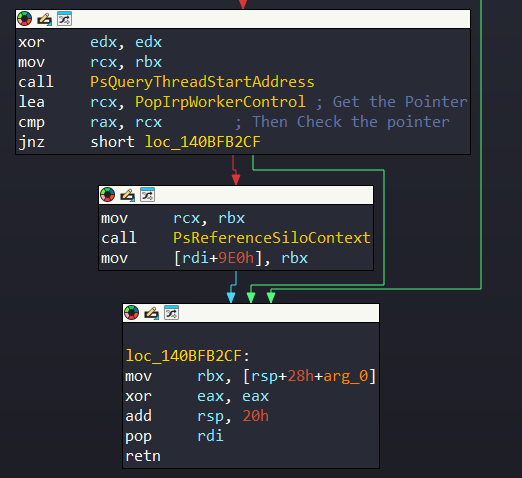Click loc_140BFB2CF in the jnz instruction
The image size is (522, 478).
pyautogui.click(x=203, y=142)
